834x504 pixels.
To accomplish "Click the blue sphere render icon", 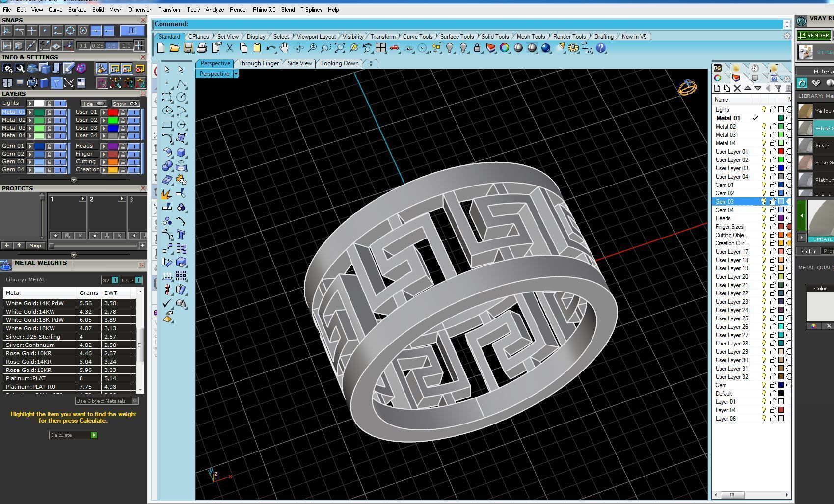I will pos(545,48).
